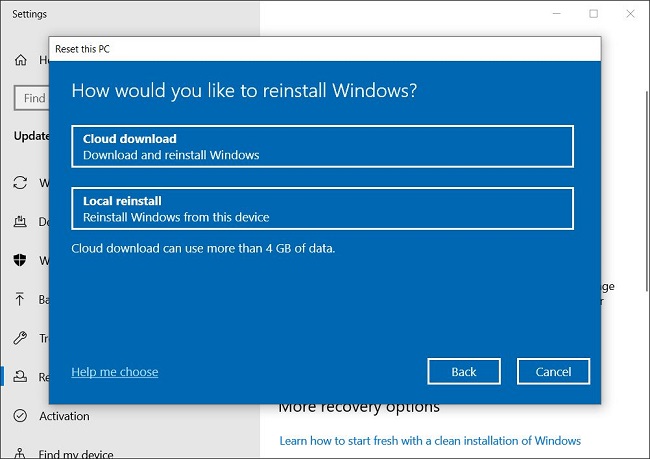Click the Delivery Optimization icon in sidebar
Image resolution: width=650 pixels, height=459 pixels.
pos(20,221)
